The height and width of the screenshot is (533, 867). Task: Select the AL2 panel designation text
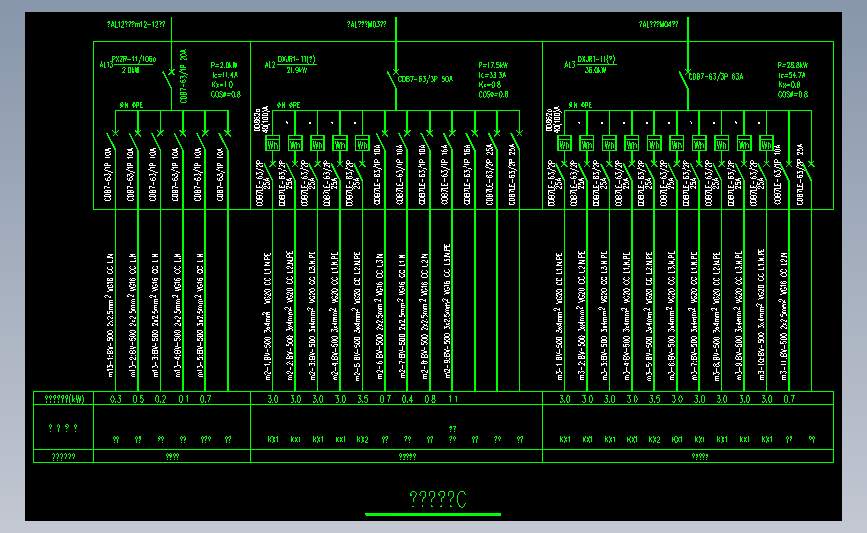tap(270, 65)
